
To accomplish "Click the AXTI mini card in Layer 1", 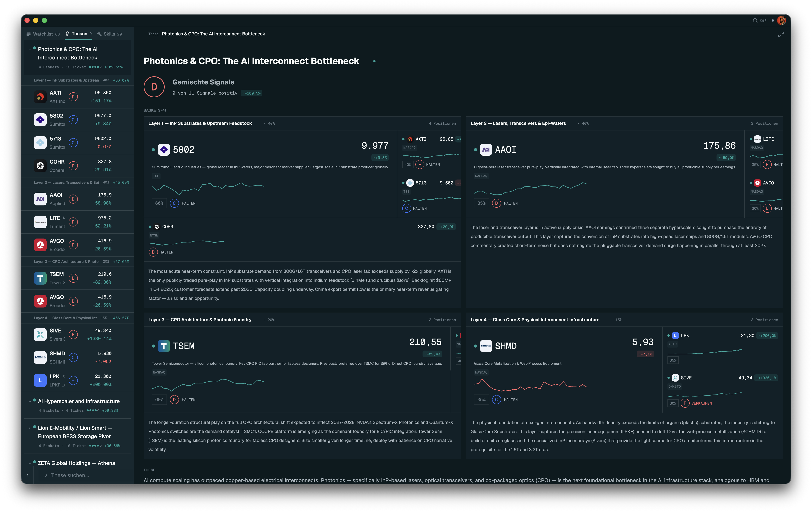I will [x=429, y=152].
